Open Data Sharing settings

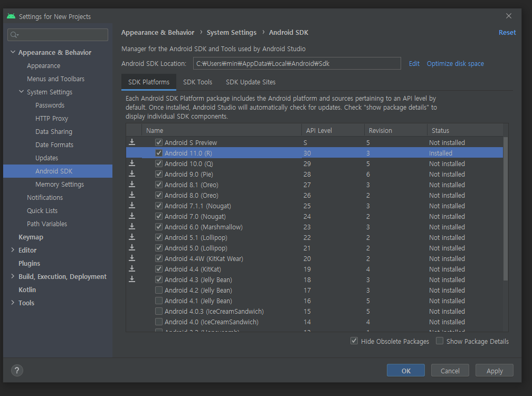tap(54, 131)
